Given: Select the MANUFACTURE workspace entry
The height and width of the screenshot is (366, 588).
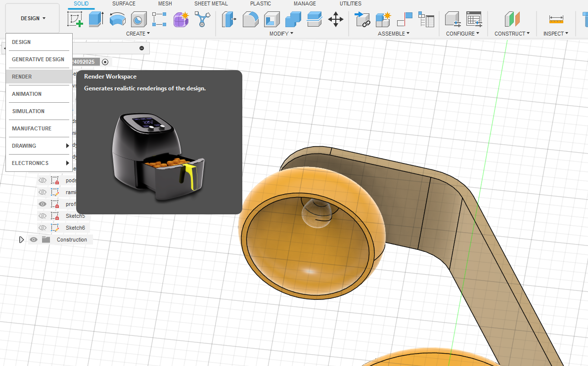Looking at the screenshot, I should (x=32, y=128).
